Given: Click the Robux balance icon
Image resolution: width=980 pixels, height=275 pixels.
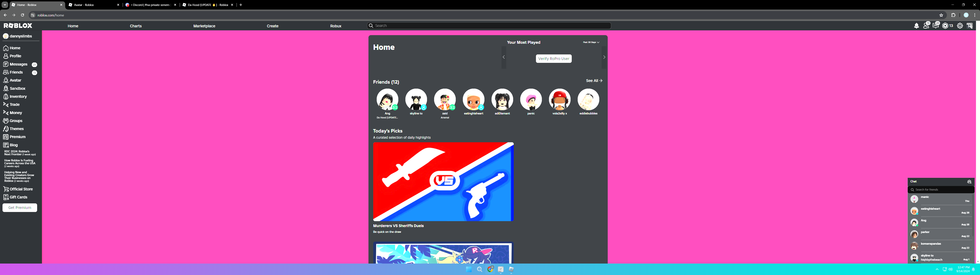Looking at the screenshot, I should (x=945, y=26).
